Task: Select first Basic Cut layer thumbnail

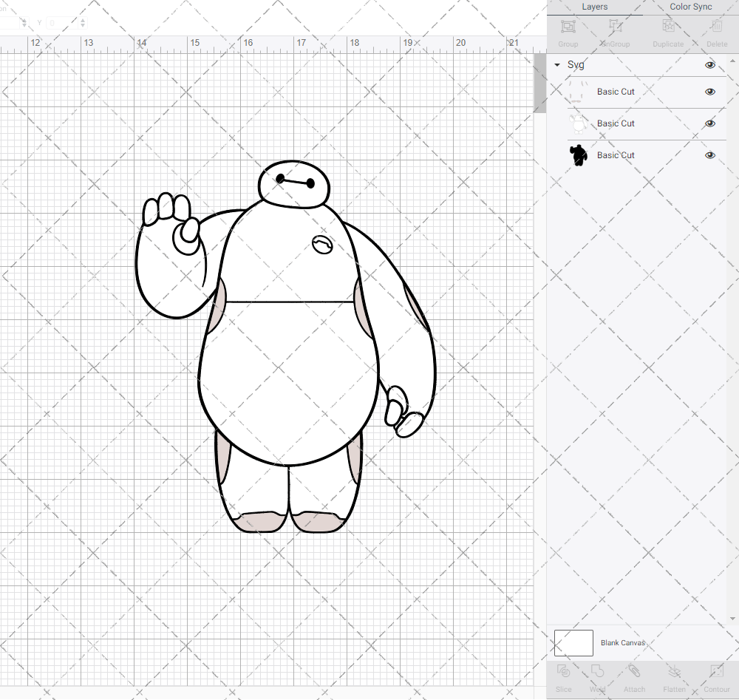Action: 578,92
